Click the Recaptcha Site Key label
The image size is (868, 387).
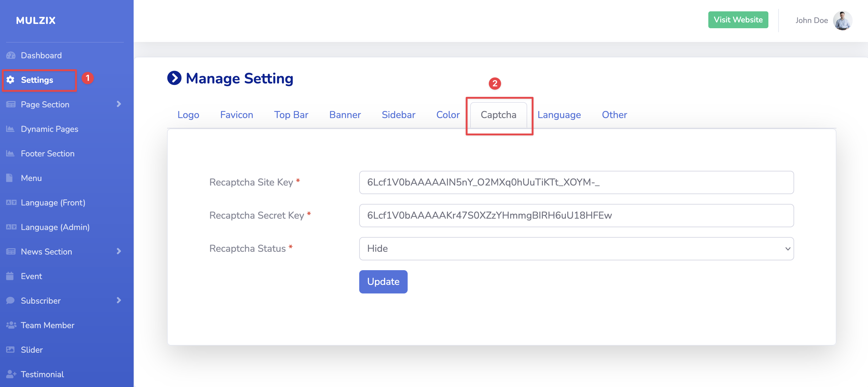click(x=251, y=182)
